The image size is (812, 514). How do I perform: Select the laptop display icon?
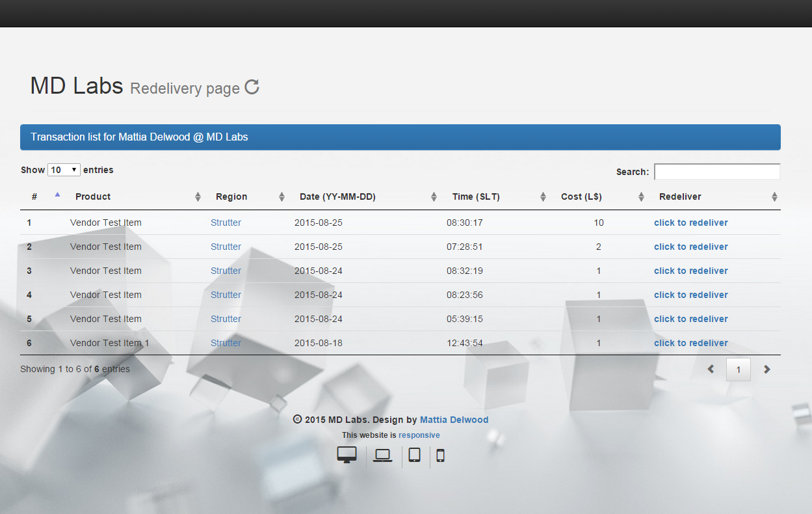(x=382, y=455)
